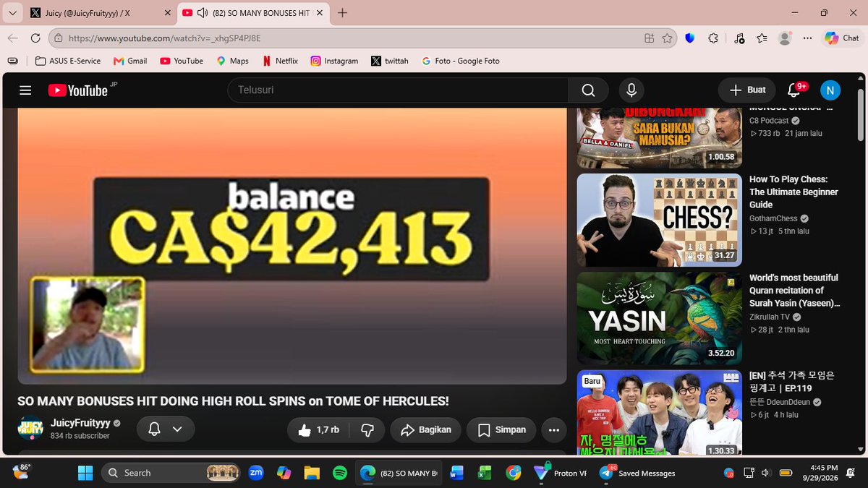Go to the YouTube home logo
868x488 pixels.
[78, 90]
